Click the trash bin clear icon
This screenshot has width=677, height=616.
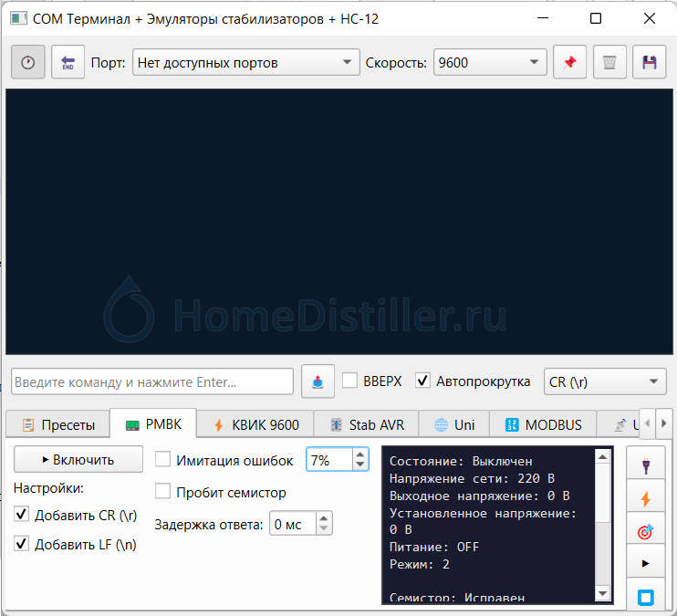pyautogui.click(x=609, y=63)
